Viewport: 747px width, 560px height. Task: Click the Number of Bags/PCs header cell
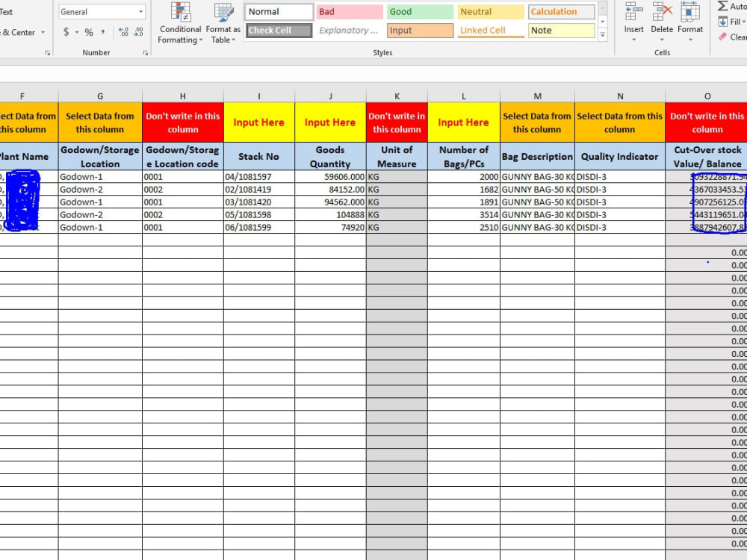pyautogui.click(x=464, y=156)
